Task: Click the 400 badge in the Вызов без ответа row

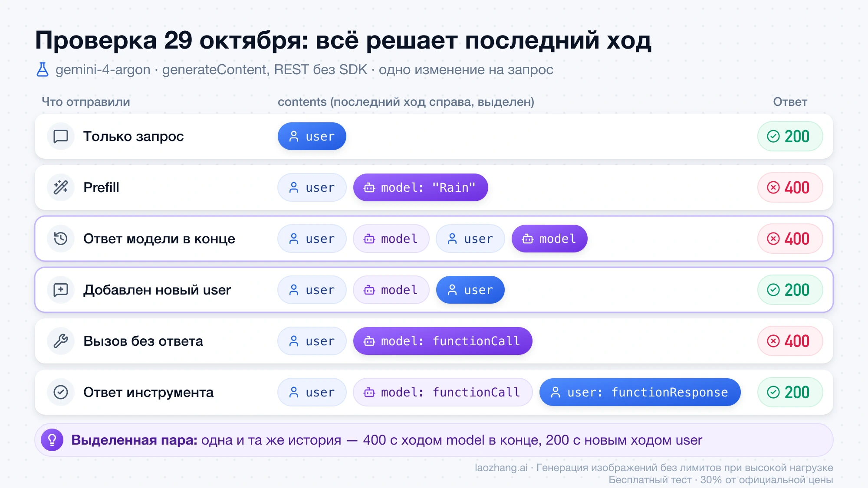Action: [x=790, y=341]
